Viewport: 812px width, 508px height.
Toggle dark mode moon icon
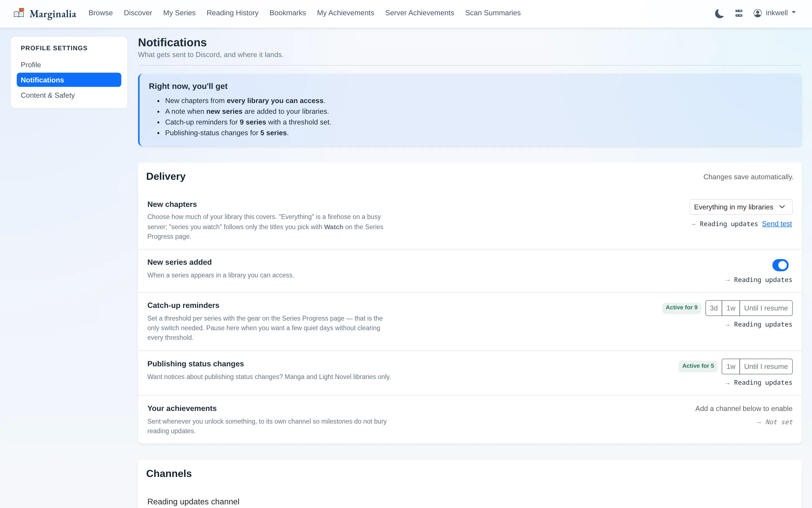[x=719, y=14]
